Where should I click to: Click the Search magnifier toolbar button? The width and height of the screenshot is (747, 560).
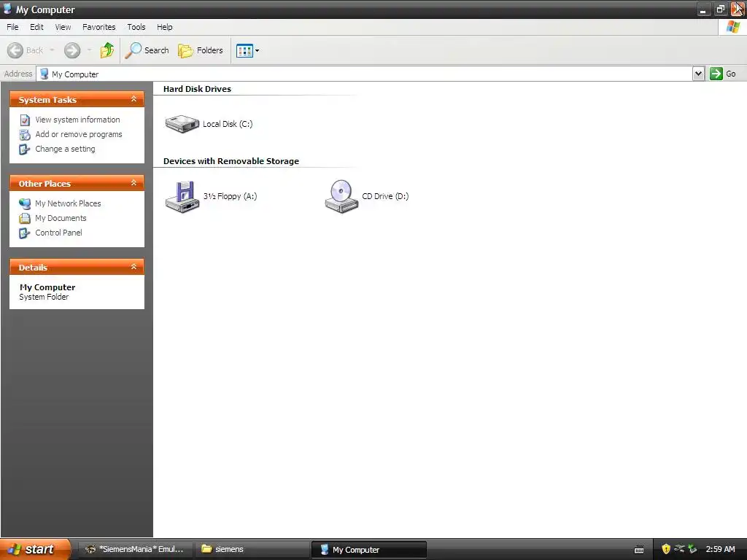click(147, 50)
